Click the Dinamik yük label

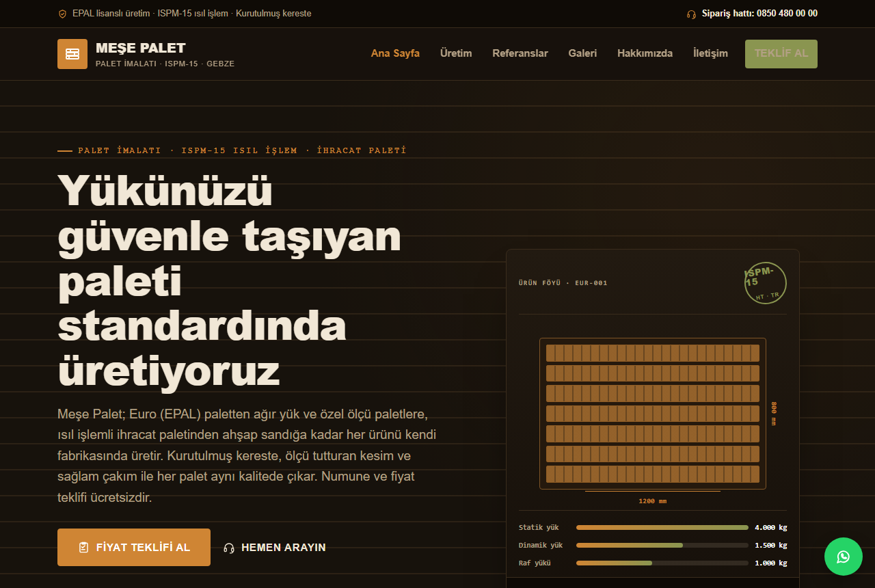(541, 546)
